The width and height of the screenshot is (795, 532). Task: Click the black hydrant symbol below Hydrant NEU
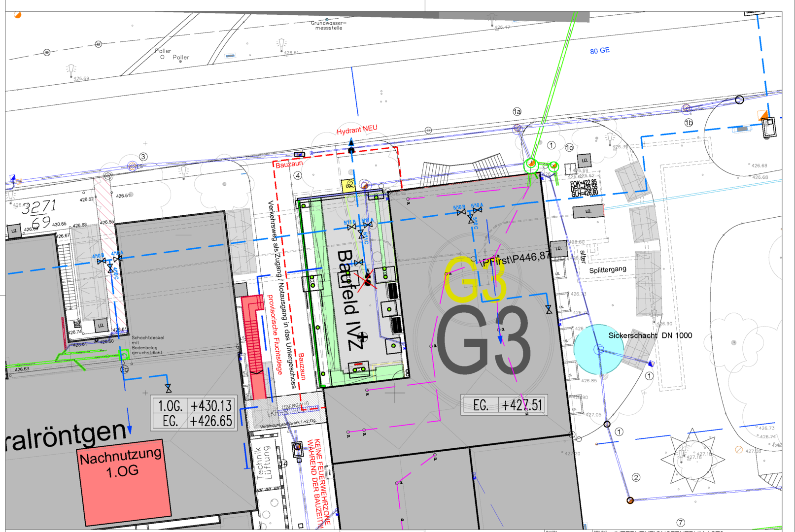pyautogui.click(x=351, y=146)
